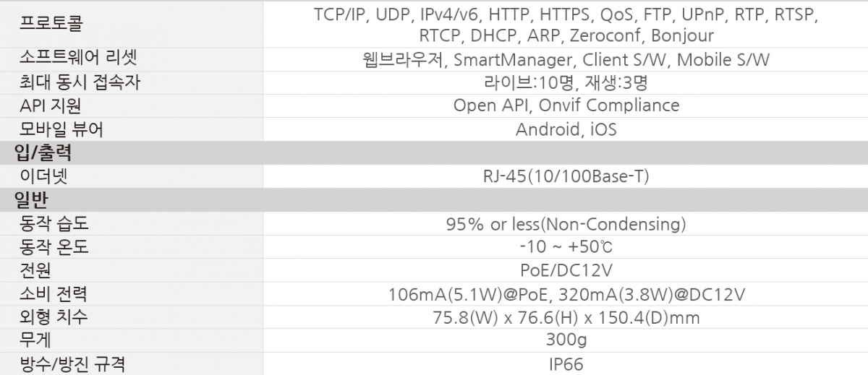
Task: Select the 최대 동시 접속자 label
Action: pyautogui.click(x=80, y=82)
